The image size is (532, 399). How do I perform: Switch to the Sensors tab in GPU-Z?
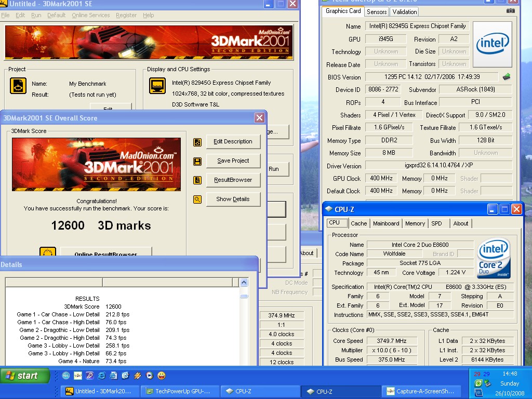377,11
